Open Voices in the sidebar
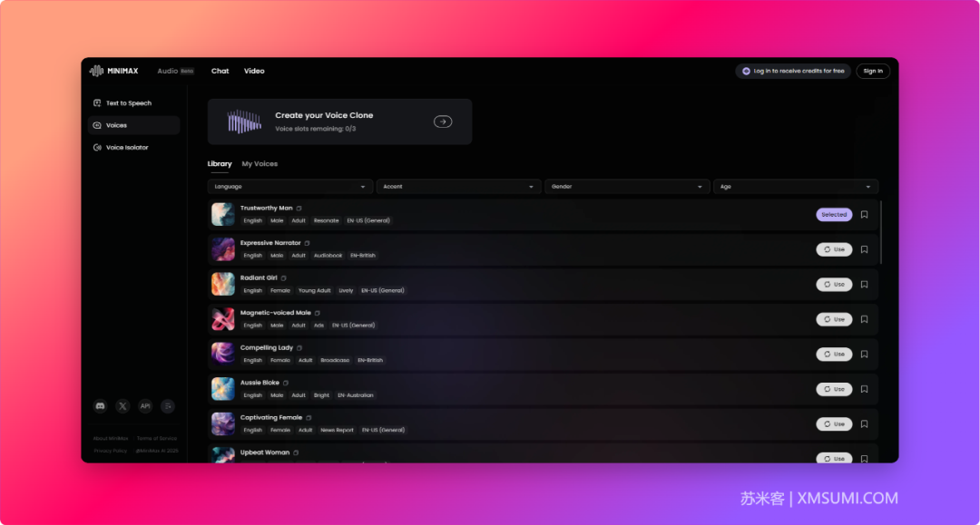 click(x=133, y=125)
